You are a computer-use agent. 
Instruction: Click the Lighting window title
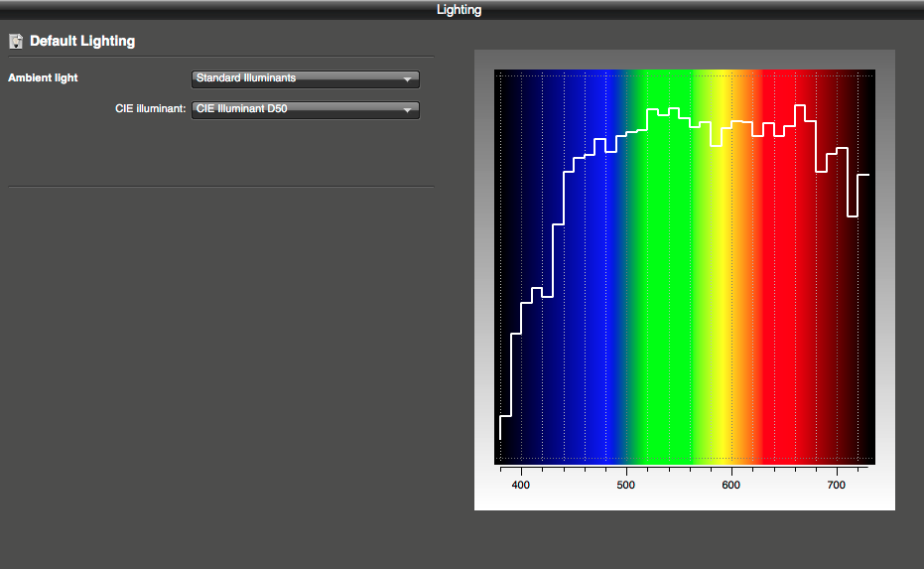460,10
